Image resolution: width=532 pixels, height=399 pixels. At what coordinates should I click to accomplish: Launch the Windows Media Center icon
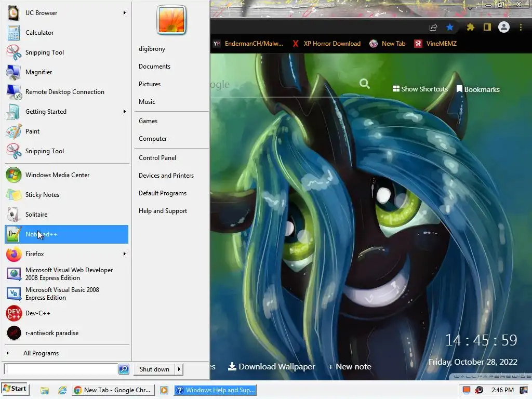coord(14,175)
